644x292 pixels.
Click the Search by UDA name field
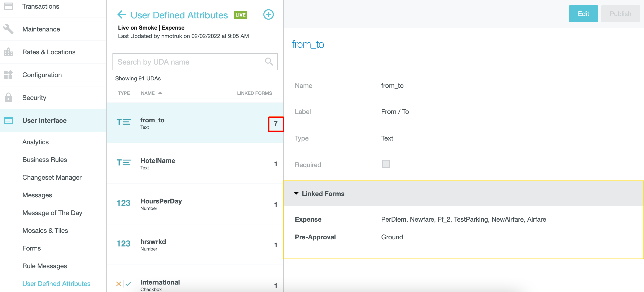tap(188, 62)
